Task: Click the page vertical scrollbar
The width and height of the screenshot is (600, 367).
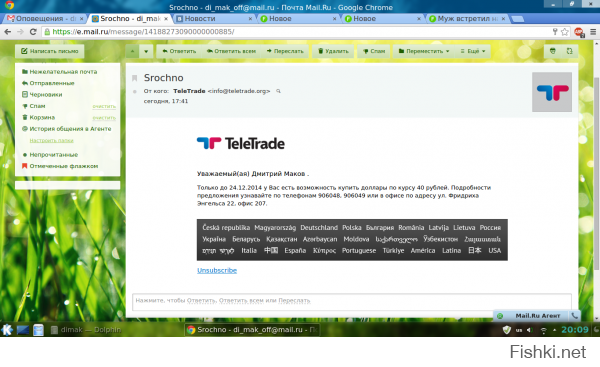Action: click(x=596, y=172)
